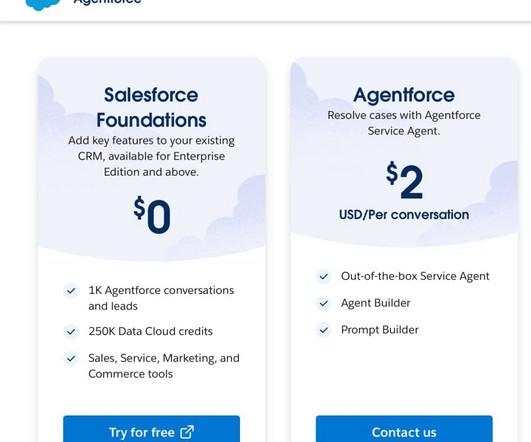Screen dimensions: 531x442
Task: Click checkmark beside Prompt Builder
Action: (x=324, y=330)
